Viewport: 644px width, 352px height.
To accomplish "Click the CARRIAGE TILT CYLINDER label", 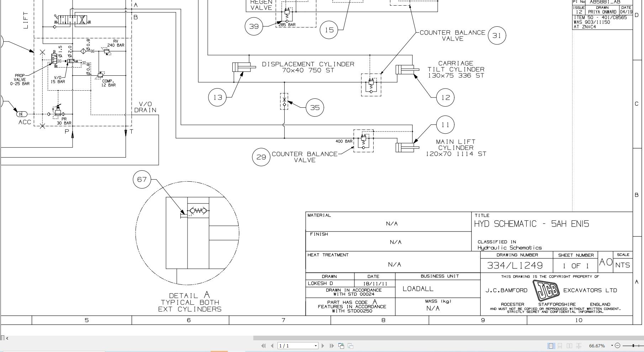I will [456, 69].
